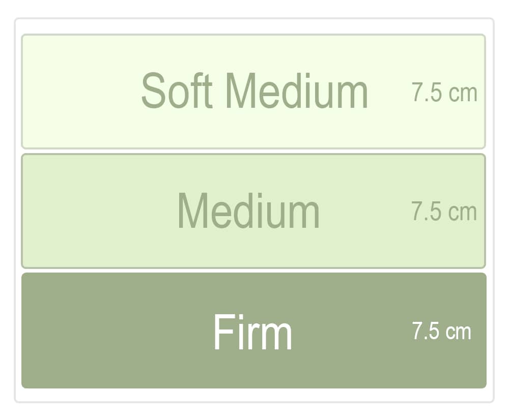
Task: Click 7.5 cm thickness on Medium layer
Action: pyautogui.click(x=444, y=212)
